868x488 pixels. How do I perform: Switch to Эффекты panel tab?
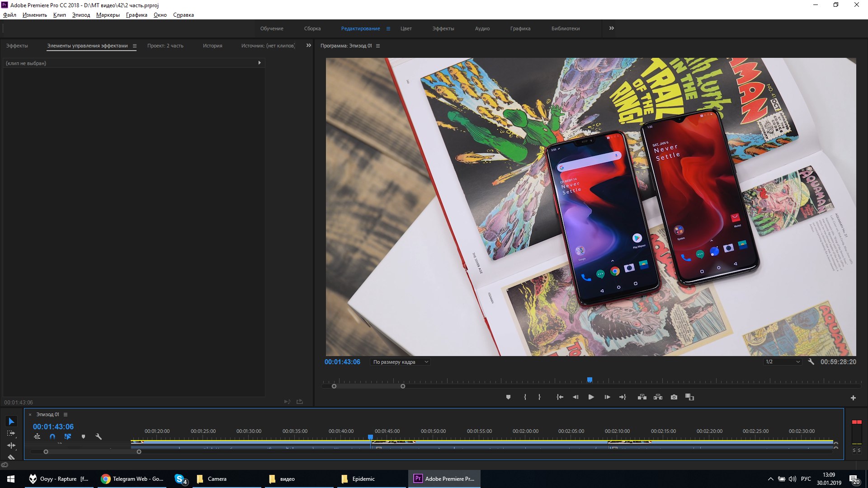click(17, 46)
